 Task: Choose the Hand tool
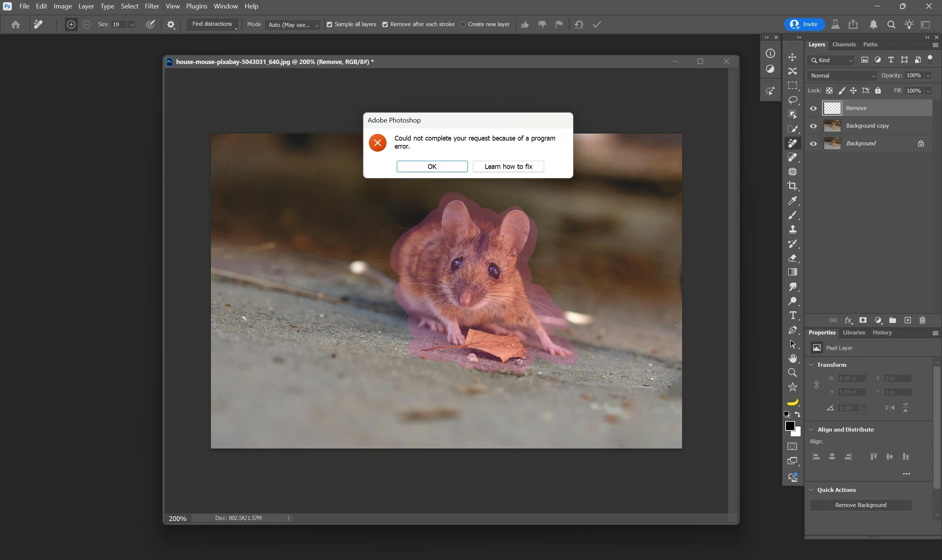point(792,358)
